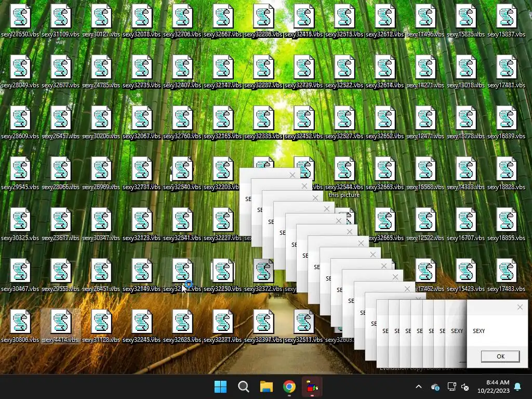
Task: Close the frontmost SEXY message box
Action: click(x=520, y=307)
